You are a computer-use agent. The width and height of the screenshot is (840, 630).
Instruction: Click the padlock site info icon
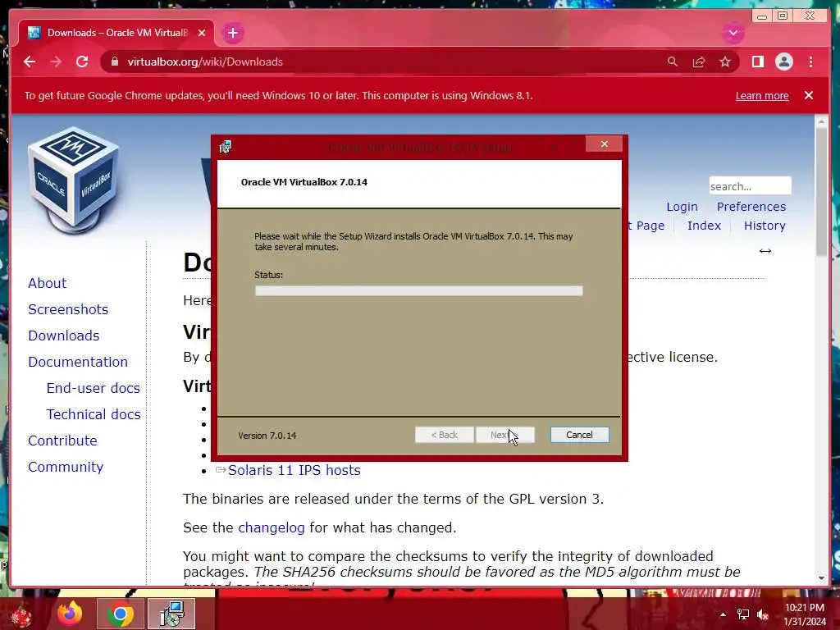click(x=114, y=62)
